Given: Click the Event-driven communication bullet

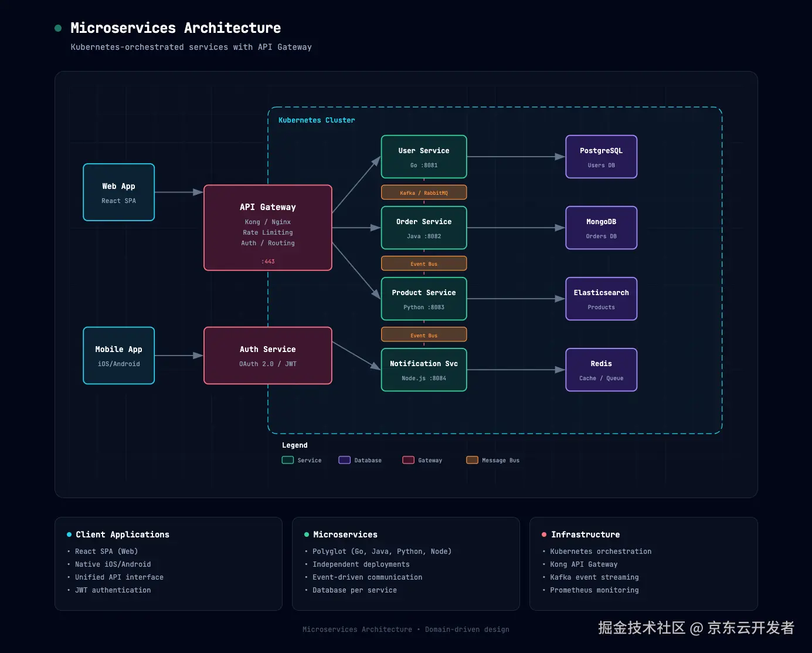Looking at the screenshot, I should (367, 577).
